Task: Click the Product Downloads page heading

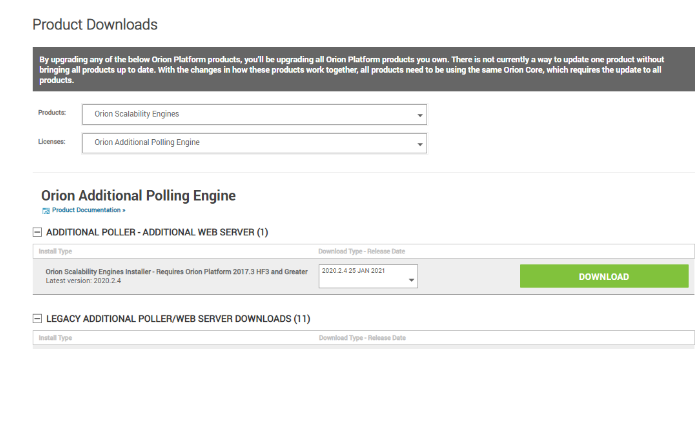Action: point(95,24)
